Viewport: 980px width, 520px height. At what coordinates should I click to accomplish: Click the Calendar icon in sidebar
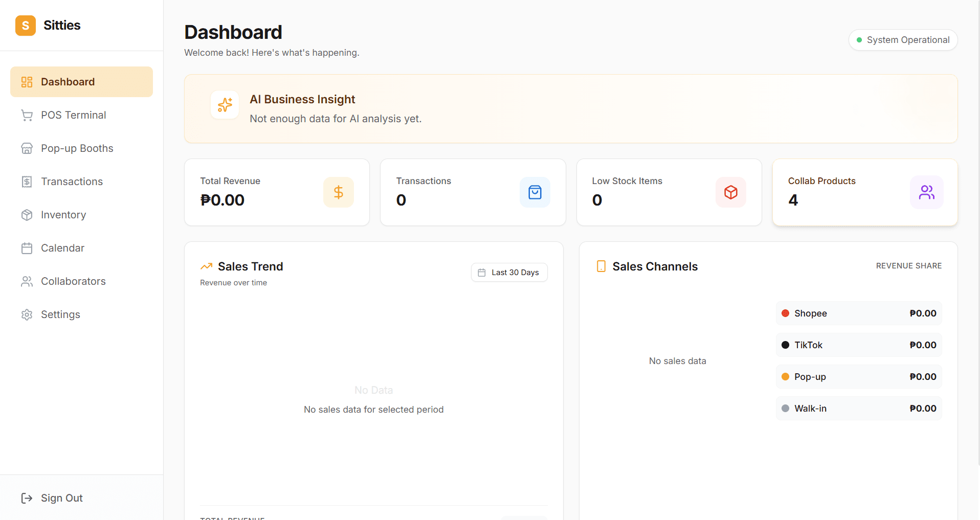(27, 248)
